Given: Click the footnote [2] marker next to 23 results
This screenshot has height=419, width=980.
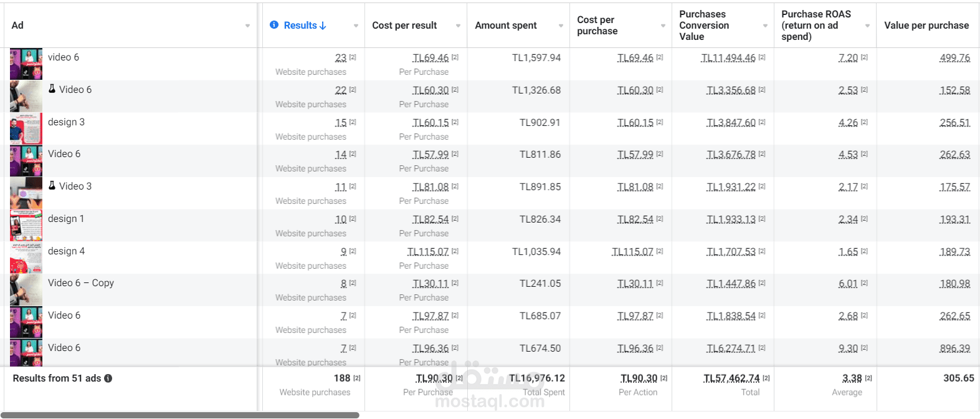Looking at the screenshot, I should pyautogui.click(x=353, y=57).
